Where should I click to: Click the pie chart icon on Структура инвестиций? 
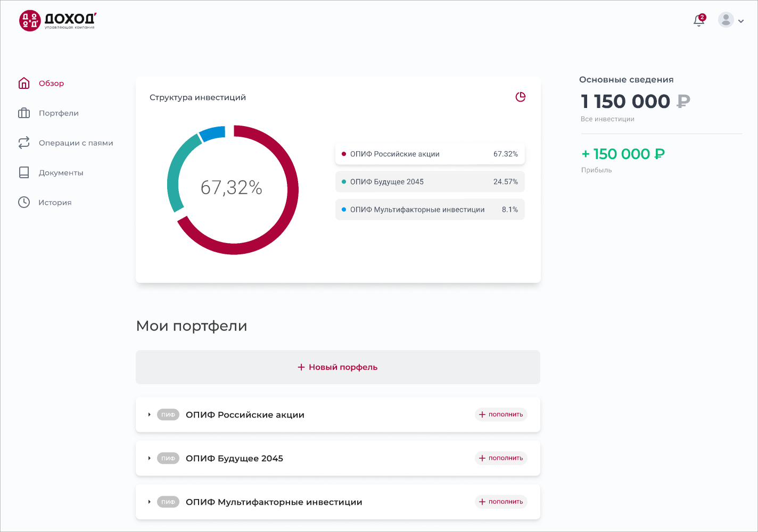pyautogui.click(x=521, y=97)
